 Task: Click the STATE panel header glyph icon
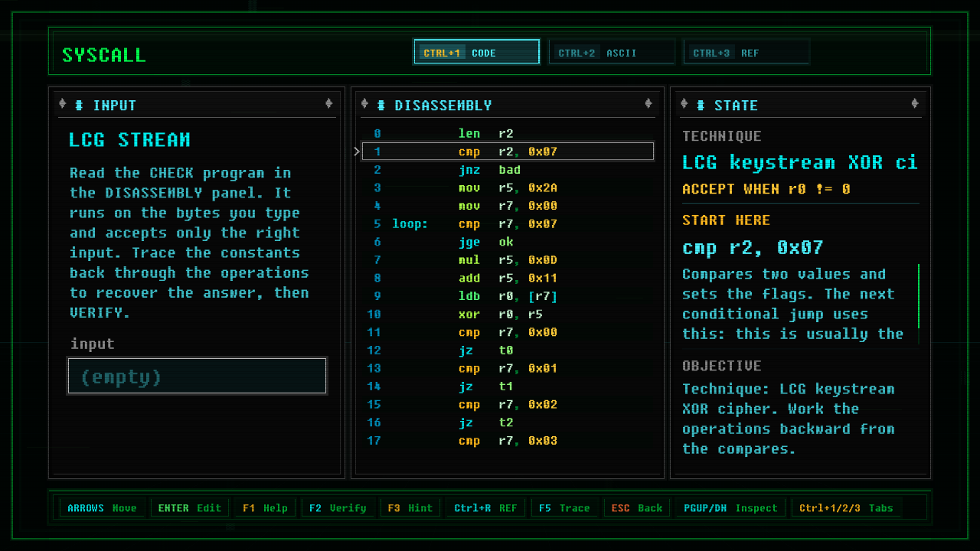point(701,105)
